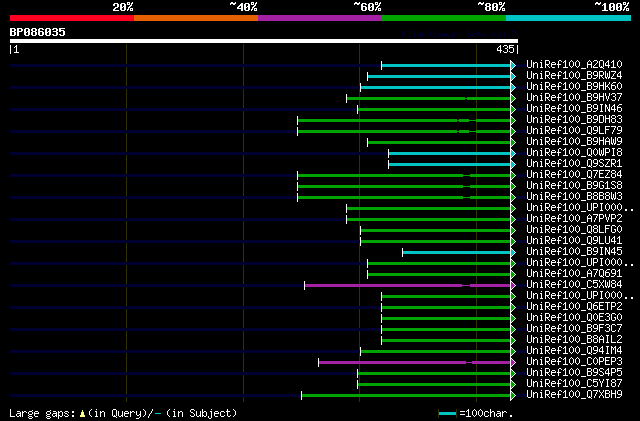Viewport: 640px width, 421px height.
Task: Click the green arrowhead ending the B8AIL2 bar
Action: pos(513,341)
